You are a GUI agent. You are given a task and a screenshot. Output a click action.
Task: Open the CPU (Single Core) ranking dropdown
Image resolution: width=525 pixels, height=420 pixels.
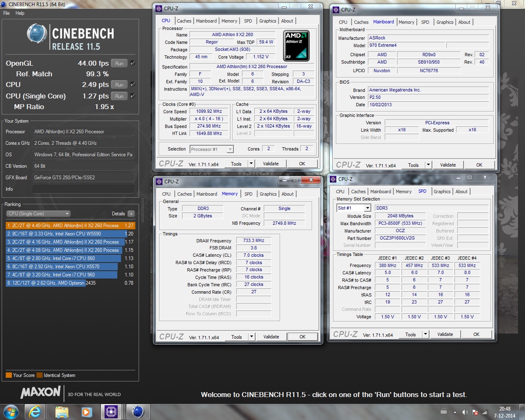[39, 214]
